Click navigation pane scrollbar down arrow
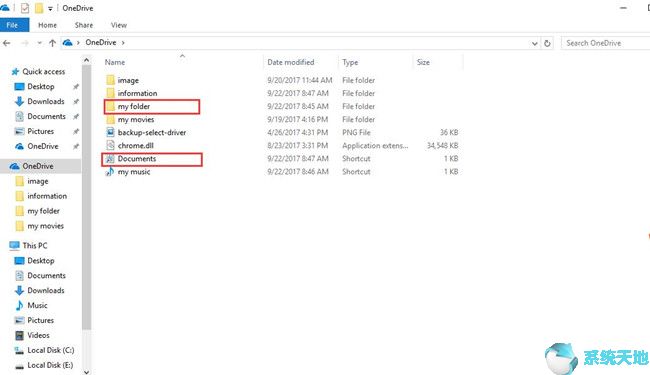This screenshot has height=375, width=650. pos(86,372)
